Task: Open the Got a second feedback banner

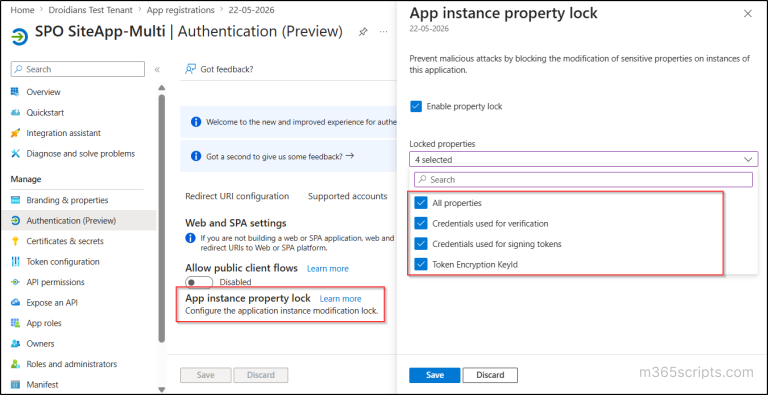Action: (280, 156)
